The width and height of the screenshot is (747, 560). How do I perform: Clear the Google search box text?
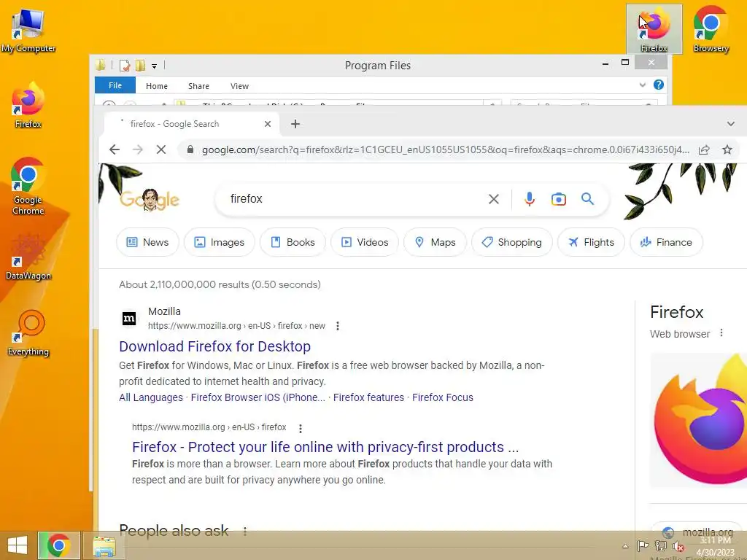(494, 199)
